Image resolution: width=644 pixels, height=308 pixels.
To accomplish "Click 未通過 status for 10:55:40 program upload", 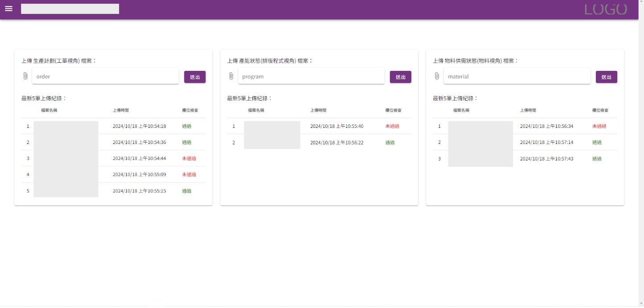I will point(392,126).
